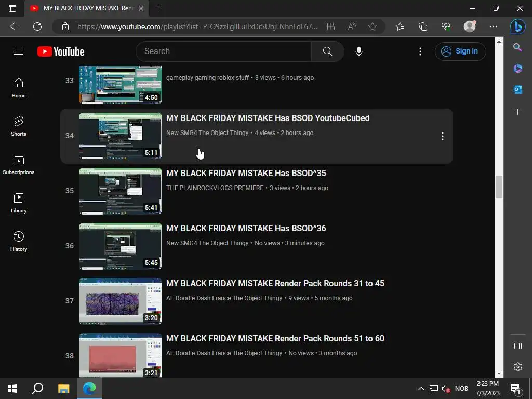Open browser Collections

click(423, 26)
